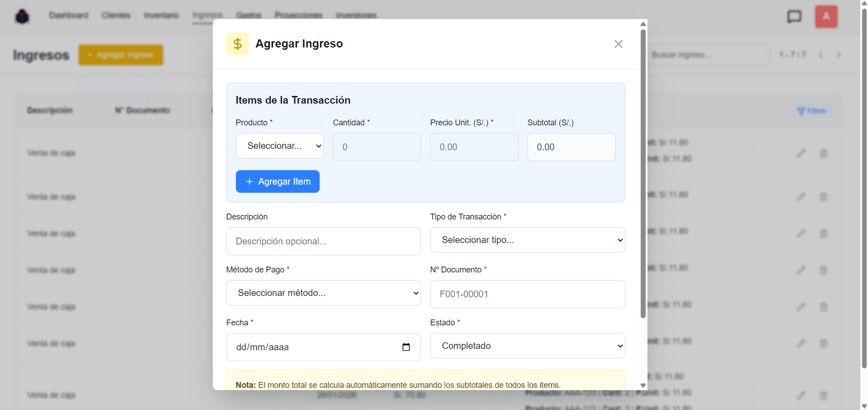Click the edit pencil in the last row
The image size is (868, 410).
[801, 395]
